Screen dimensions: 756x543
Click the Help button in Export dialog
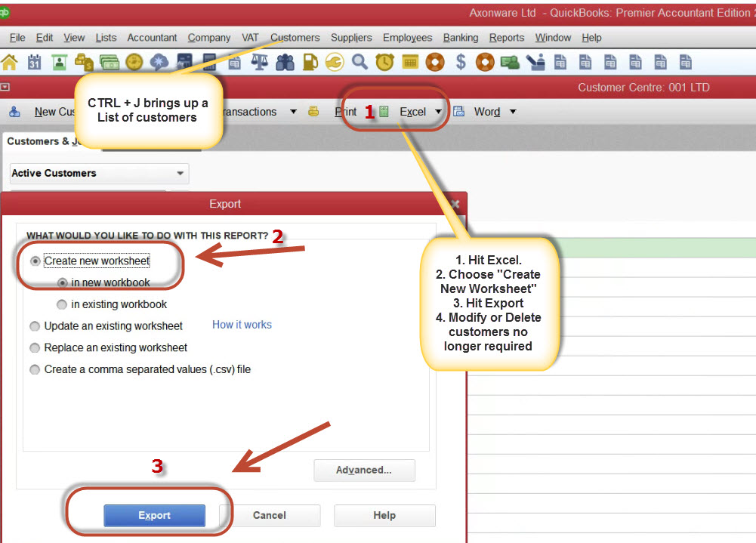[384, 516]
